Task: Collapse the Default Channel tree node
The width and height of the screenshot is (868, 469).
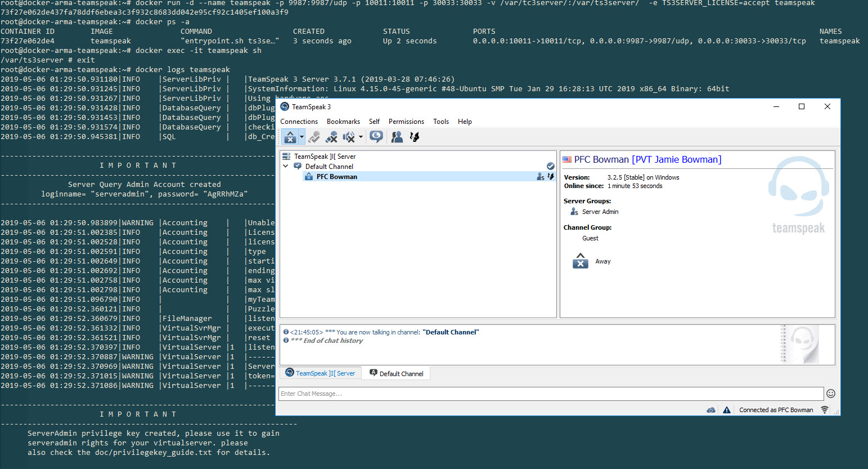Action: click(286, 167)
